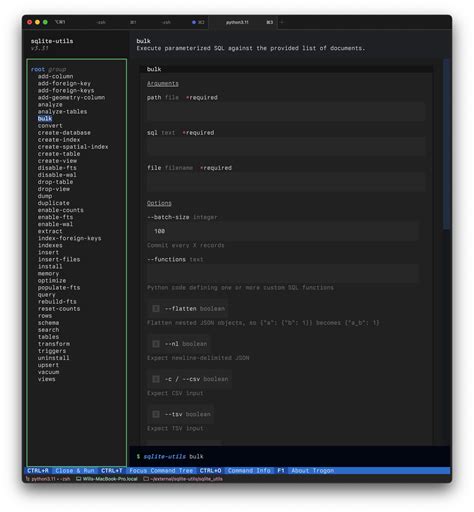
Task: Toggle the --flatten checkbox
Action: 156,309
